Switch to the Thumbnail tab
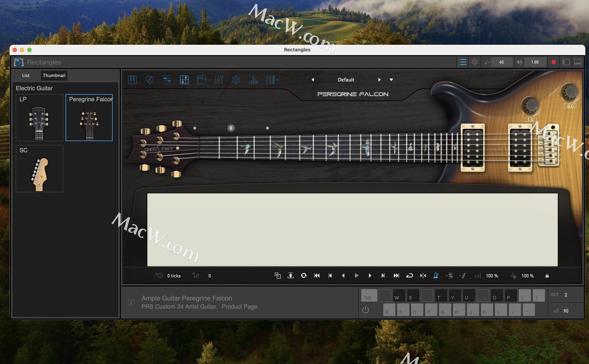589x364 pixels. click(54, 75)
